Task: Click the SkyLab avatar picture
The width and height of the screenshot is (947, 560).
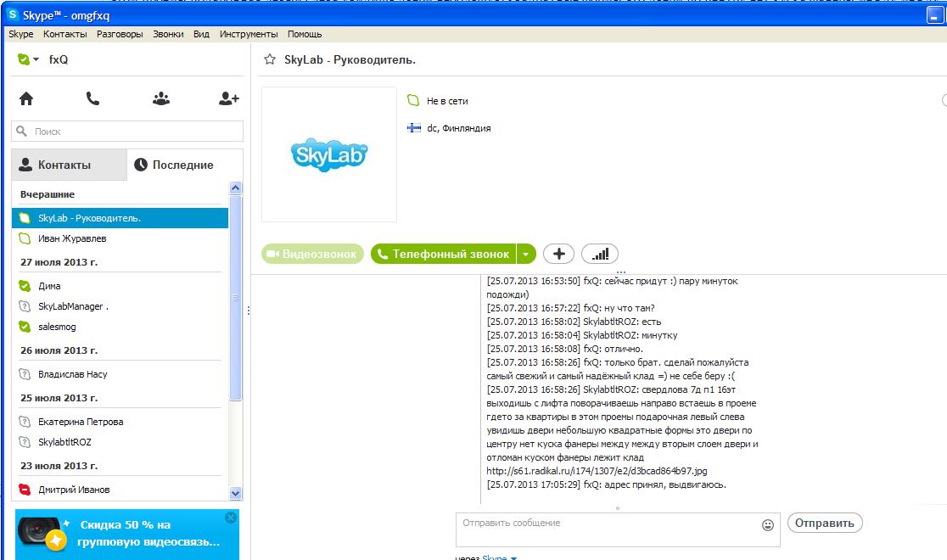Action: click(329, 154)
